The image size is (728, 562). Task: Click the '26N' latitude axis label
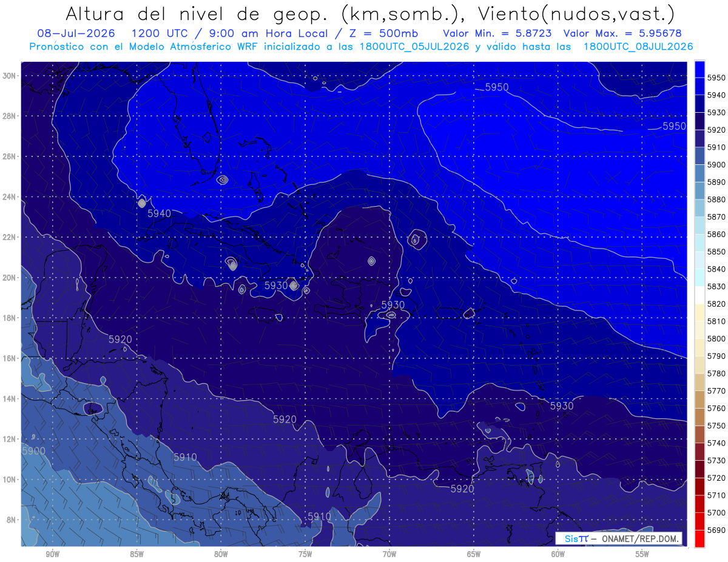pyautogui.click(x=9, y=156)
